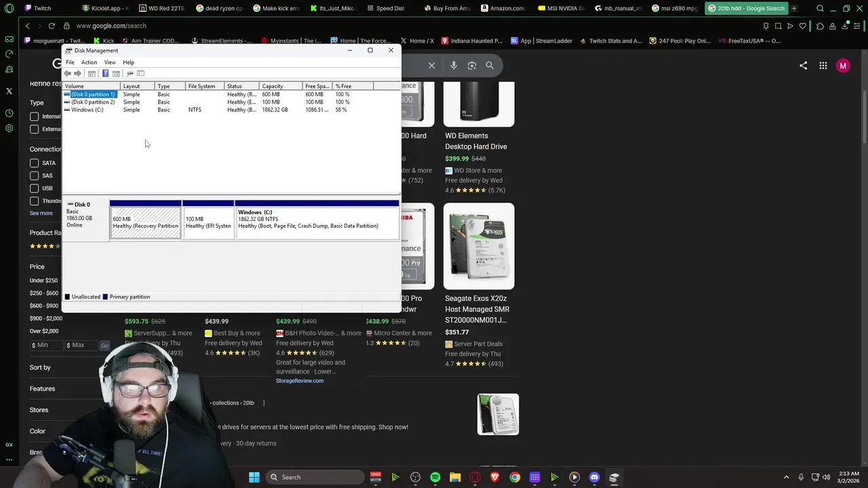The image size is (868, 488).
Task: Toggle SATA connection checkbox
Action: point(35,163)
